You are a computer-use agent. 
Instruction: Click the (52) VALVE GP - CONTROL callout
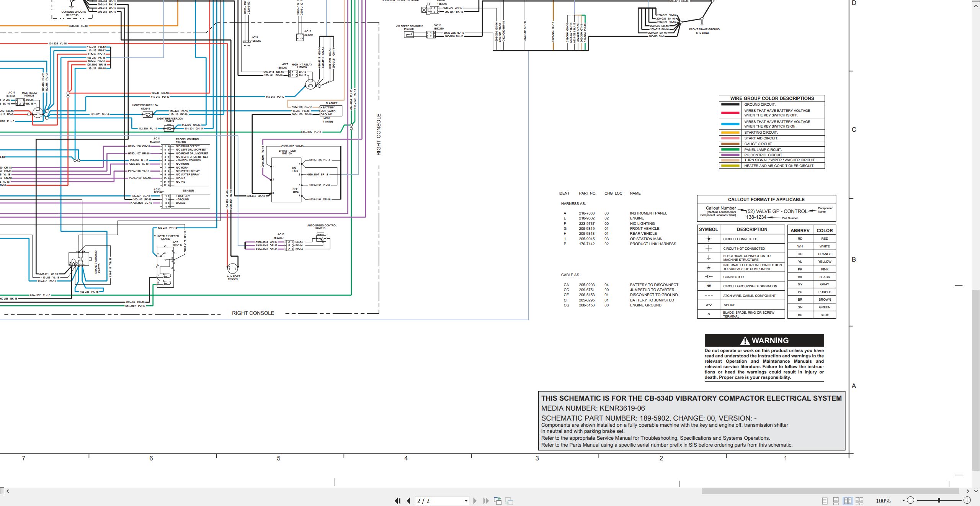click(776, 211)
